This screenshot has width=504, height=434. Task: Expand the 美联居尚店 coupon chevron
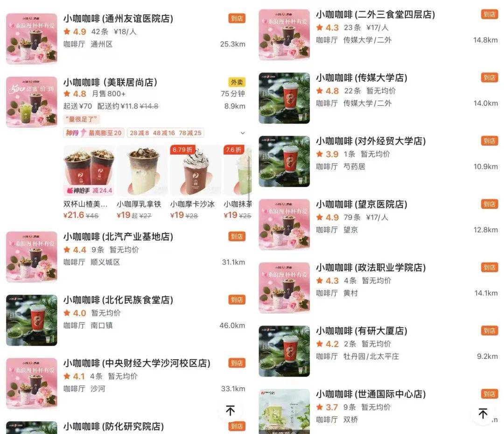coord(243,133)
